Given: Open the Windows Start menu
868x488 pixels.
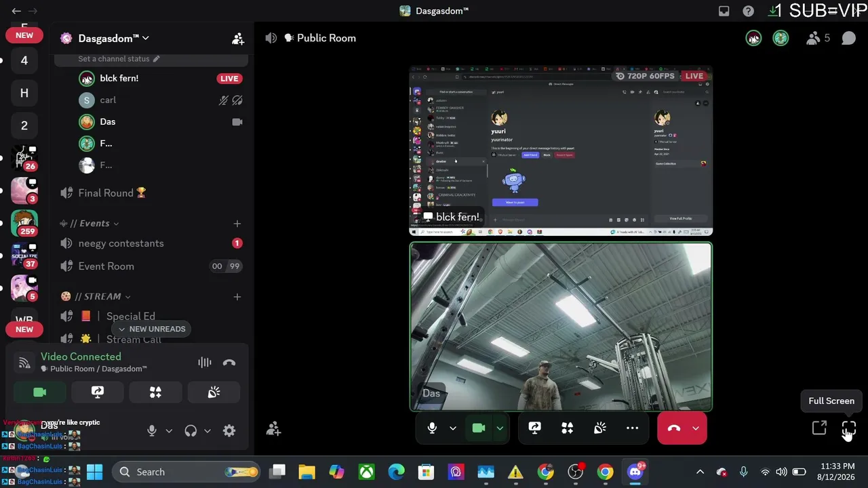Looking at the screenshot, I should point(94,472).
